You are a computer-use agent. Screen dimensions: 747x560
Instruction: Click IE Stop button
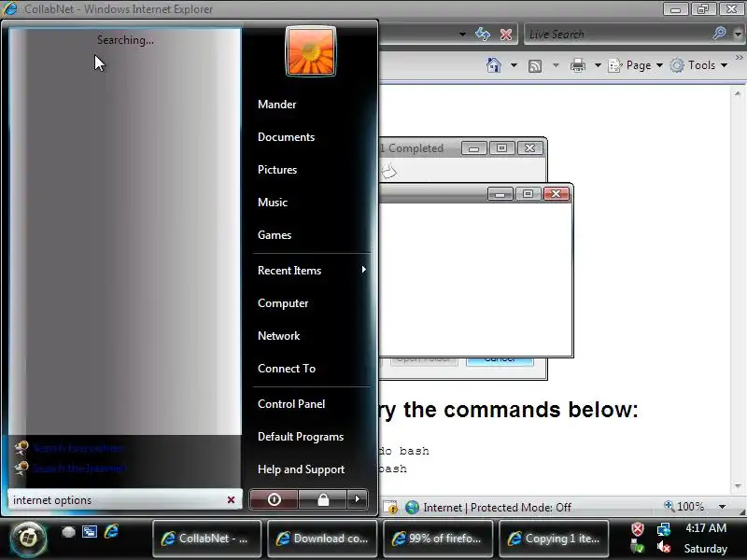click(506, 35)
